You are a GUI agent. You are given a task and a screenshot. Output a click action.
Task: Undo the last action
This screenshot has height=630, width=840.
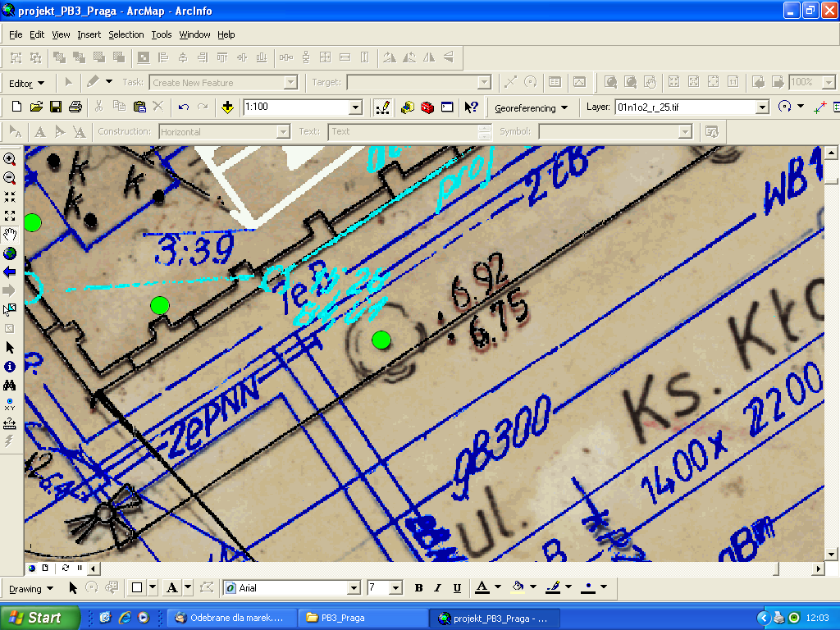coord(183,107)
